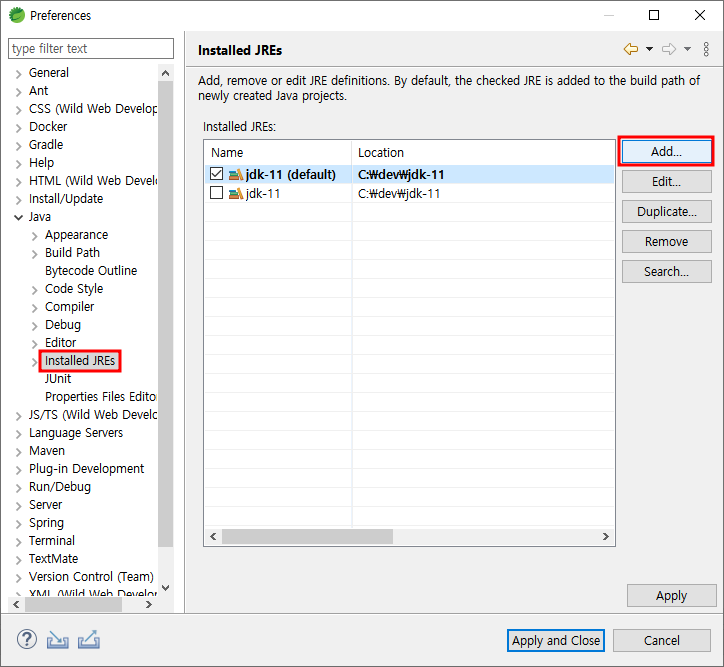724x667 pixels.
Task: Open Version Control (Team) entry
Action: [x=91, y=577]
